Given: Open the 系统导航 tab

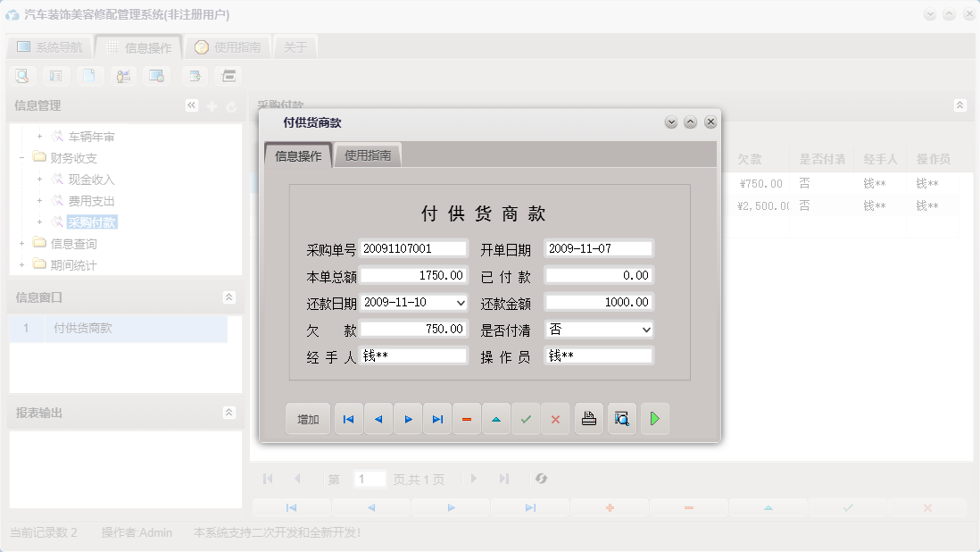Looking at the screenshot, I should tap(54, 46).
